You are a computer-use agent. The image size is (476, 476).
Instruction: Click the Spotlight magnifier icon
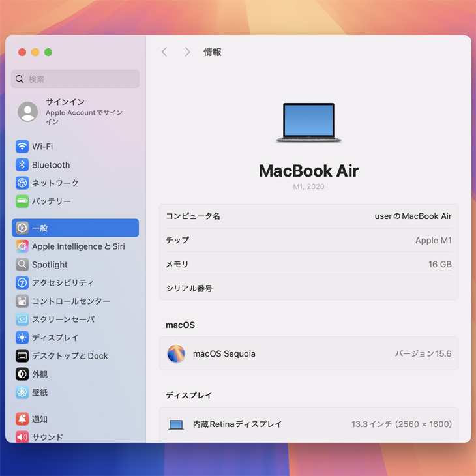click(22, 265)
